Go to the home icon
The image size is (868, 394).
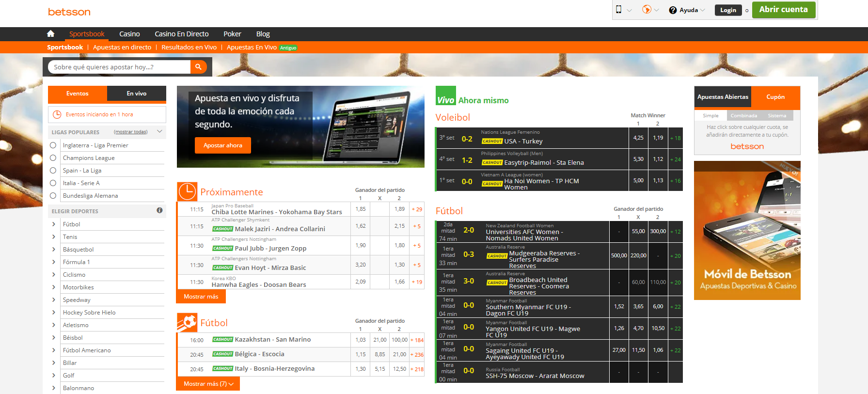tap(50, 33)
